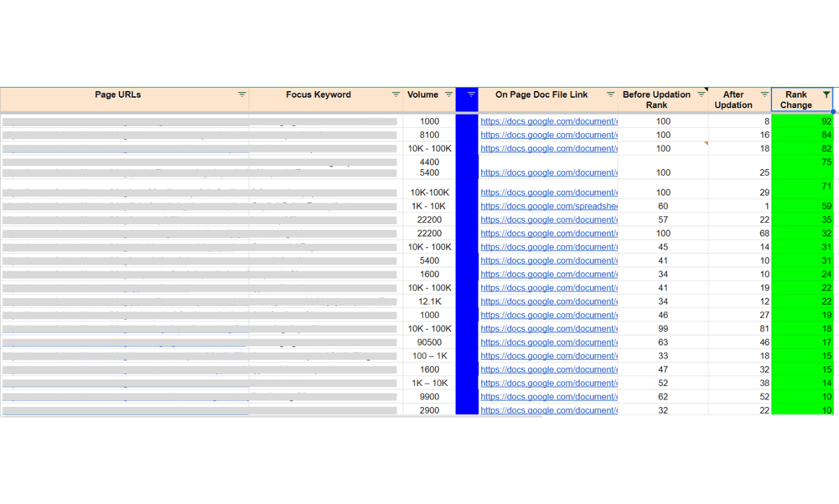
Task: Select the green Rank Change cell 59
Action: coord(802,206)
